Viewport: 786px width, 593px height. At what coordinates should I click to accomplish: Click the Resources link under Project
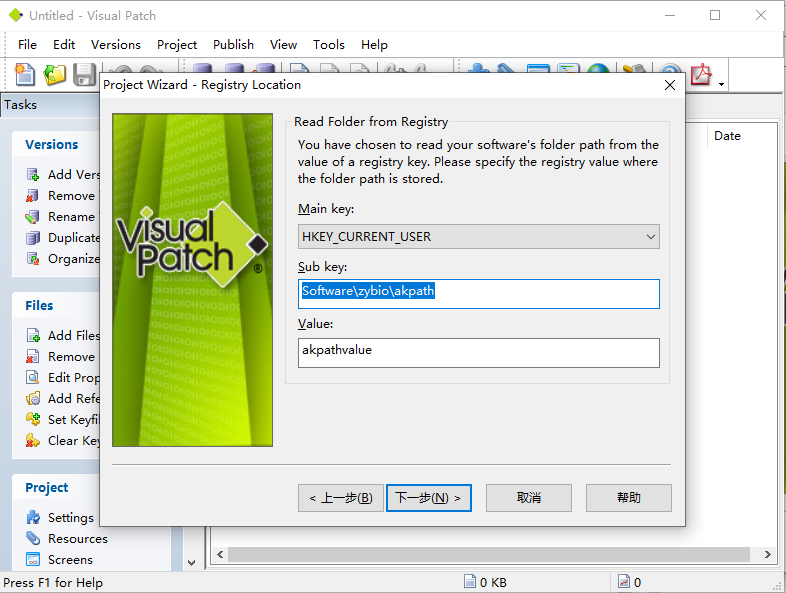tap(78, 538)
